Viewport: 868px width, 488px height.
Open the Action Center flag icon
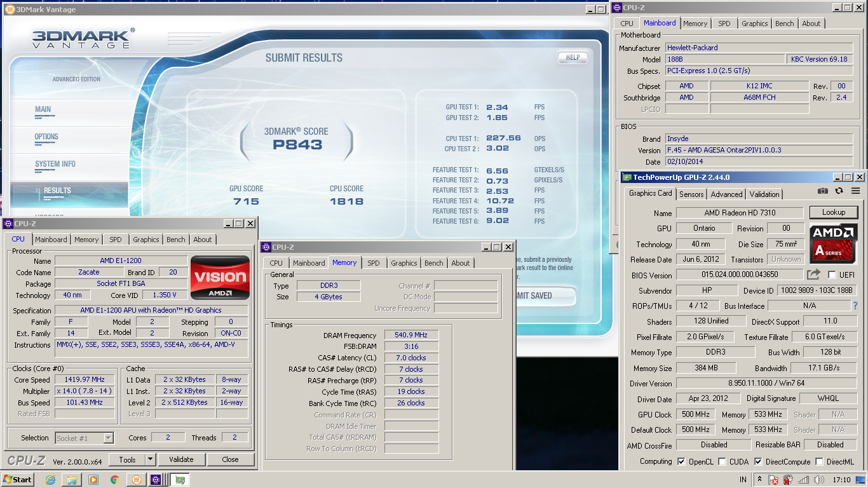tap(775, 480)
